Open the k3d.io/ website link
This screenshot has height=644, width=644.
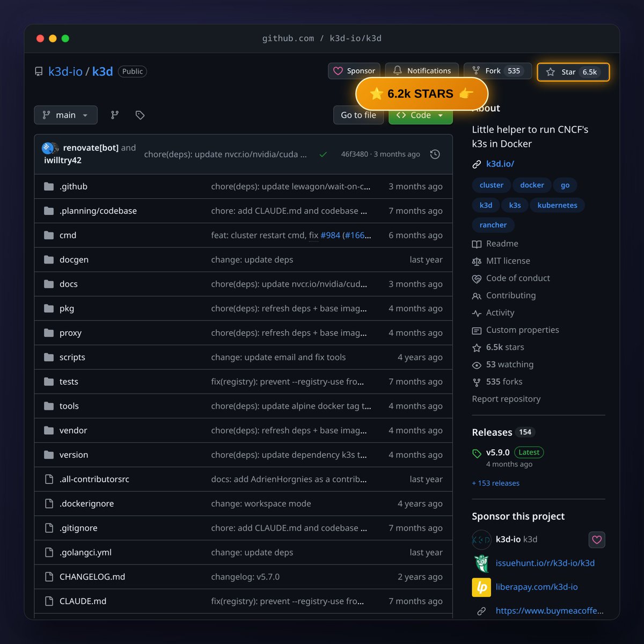pos(500,164)
